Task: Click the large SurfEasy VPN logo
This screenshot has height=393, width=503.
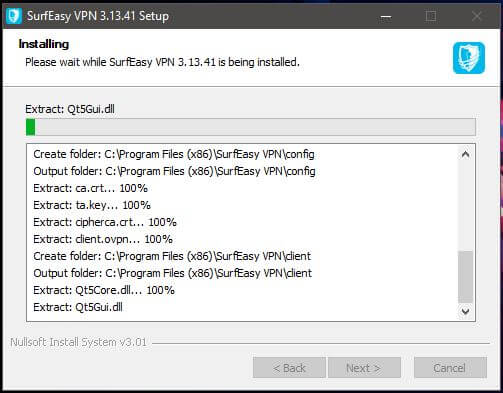Action: click(469, 58)
